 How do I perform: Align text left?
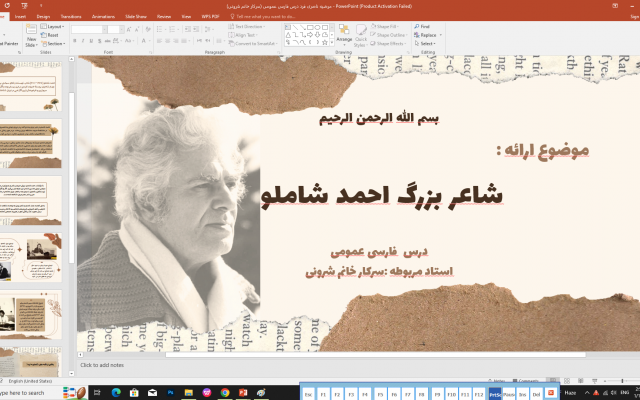pos(159,41)
